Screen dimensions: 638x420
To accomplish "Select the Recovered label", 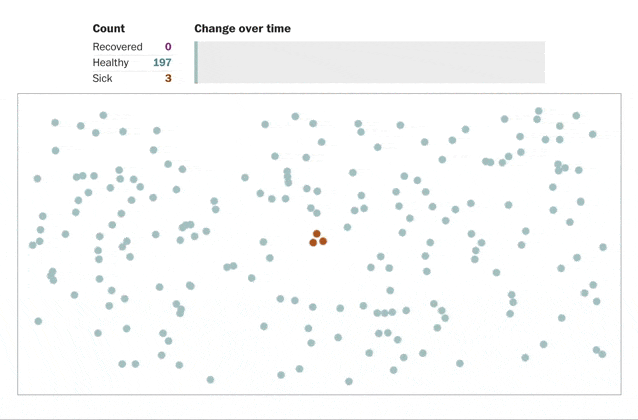I will click(x=118, y=47).
